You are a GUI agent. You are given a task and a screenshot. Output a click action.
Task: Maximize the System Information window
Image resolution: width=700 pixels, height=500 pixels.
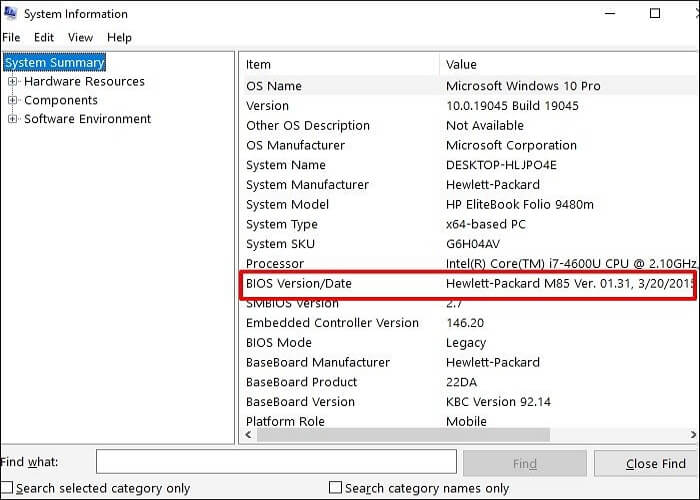pyautogui.click(x=655, y=14)
